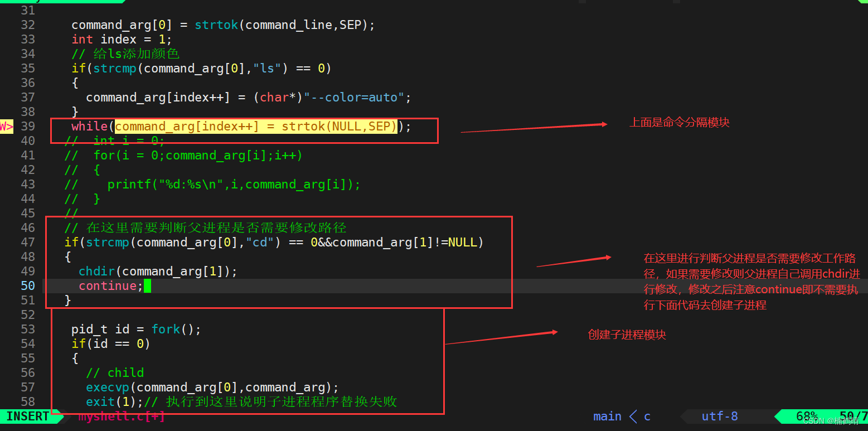Screen dimensions: 868x431
Task: Click 'pid_t id = fork();' on line 53
Action: pyautogui.click(x=137, y=330)
